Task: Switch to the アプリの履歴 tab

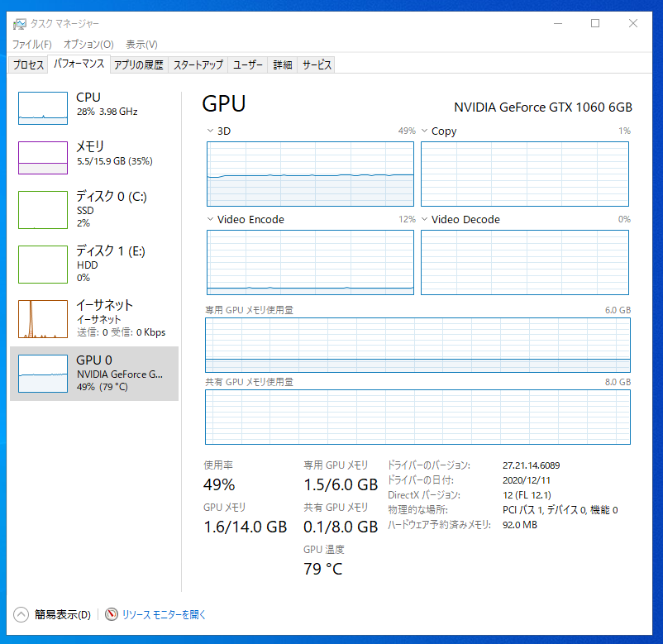Action: tap(139, 64)
